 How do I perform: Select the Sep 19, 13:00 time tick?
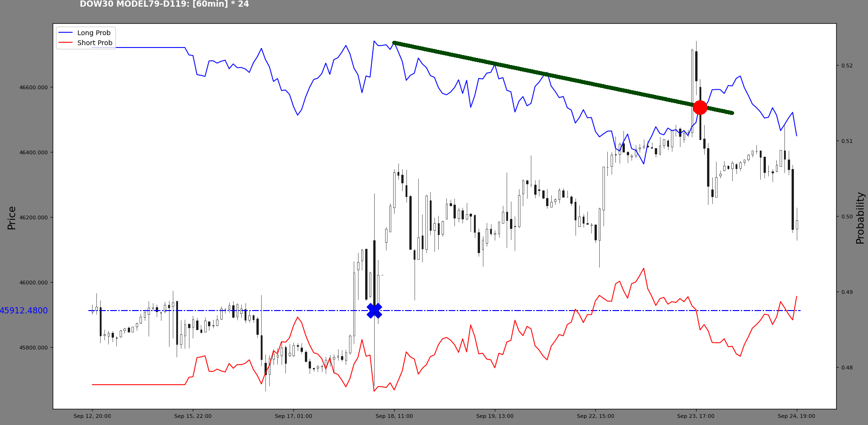(x=495, y=416)
